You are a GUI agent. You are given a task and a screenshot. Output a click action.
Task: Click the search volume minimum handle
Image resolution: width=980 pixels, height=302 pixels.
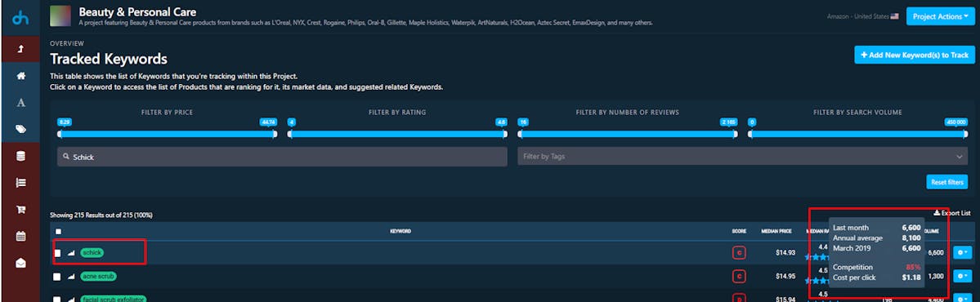(x=750, y=134)
